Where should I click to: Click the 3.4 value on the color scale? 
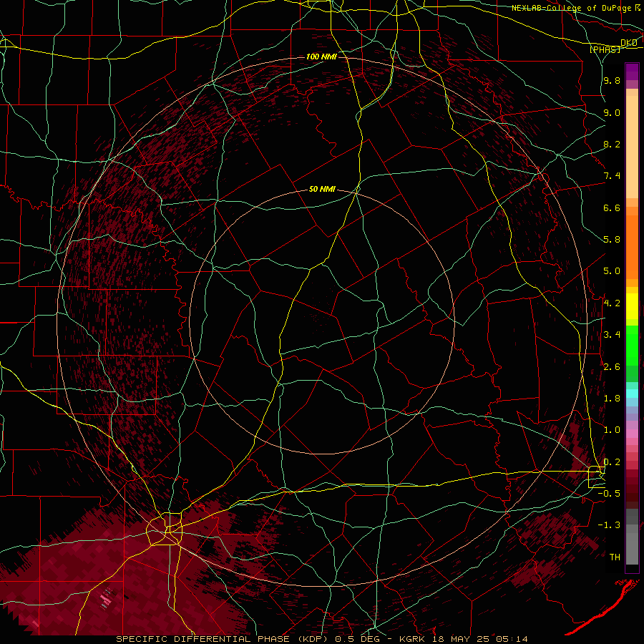(612, 335)
